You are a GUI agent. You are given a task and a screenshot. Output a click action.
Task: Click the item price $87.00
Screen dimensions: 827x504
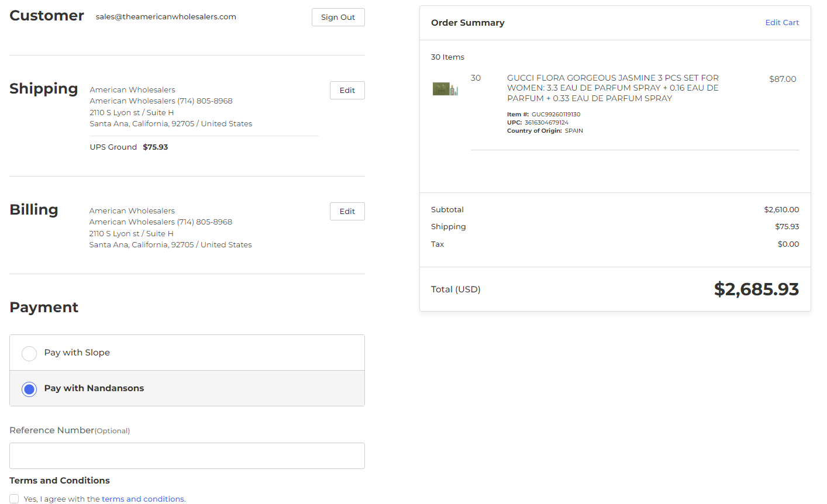[x=783, y=79]
